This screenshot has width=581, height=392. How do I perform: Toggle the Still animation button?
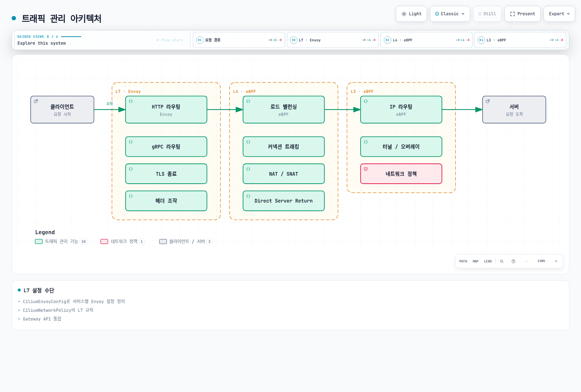click(x=487, y=14)
